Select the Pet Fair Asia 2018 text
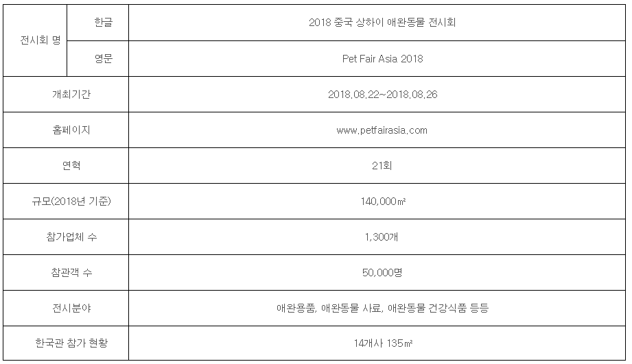Screen dimensions: 632x364 pyautogui.click(x=382, y=59)
